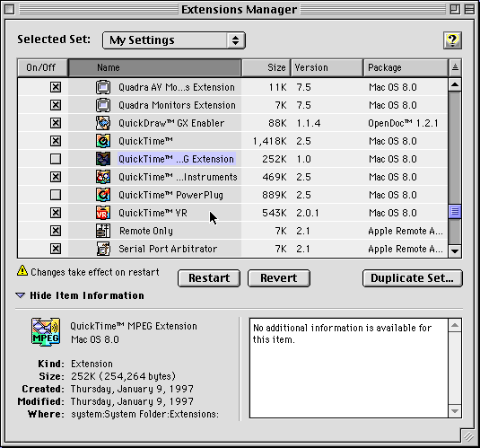Toggle the sort order button beside Package
480x448 pixels.
(455, 67)
